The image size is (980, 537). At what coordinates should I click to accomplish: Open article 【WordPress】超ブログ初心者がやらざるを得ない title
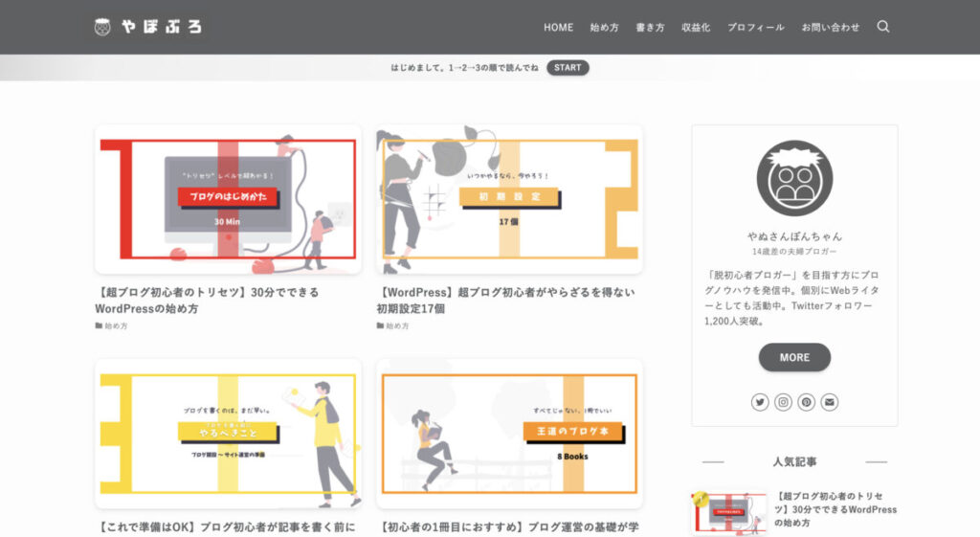(505, 300)
